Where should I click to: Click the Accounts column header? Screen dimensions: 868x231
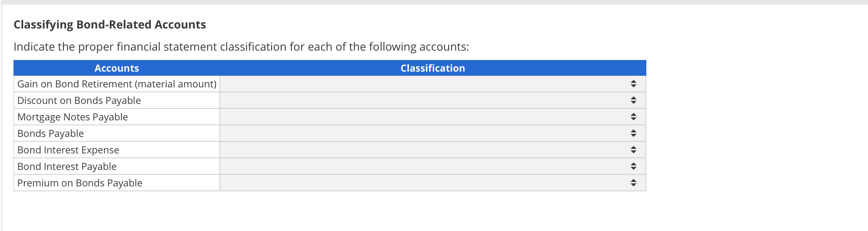116,68
